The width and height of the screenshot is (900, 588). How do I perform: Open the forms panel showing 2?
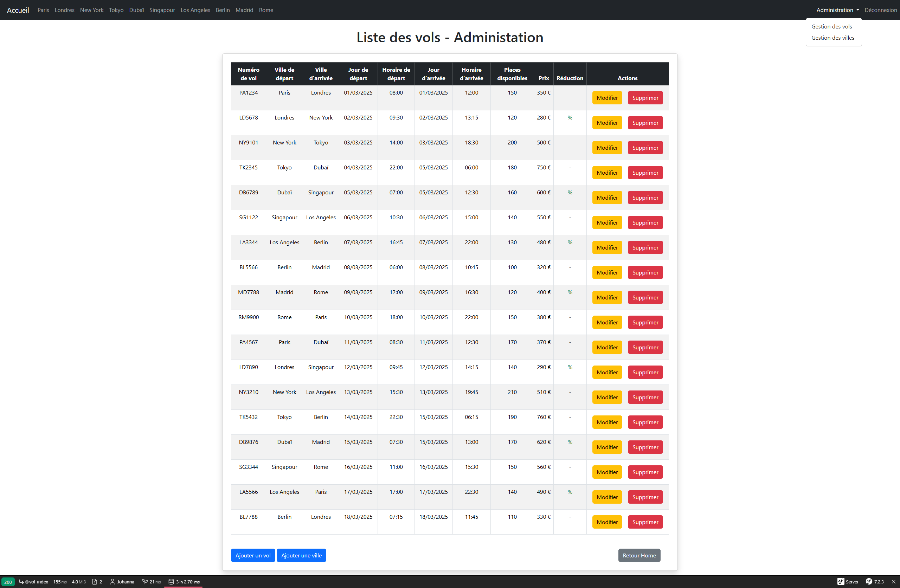[x=97, y=582]
